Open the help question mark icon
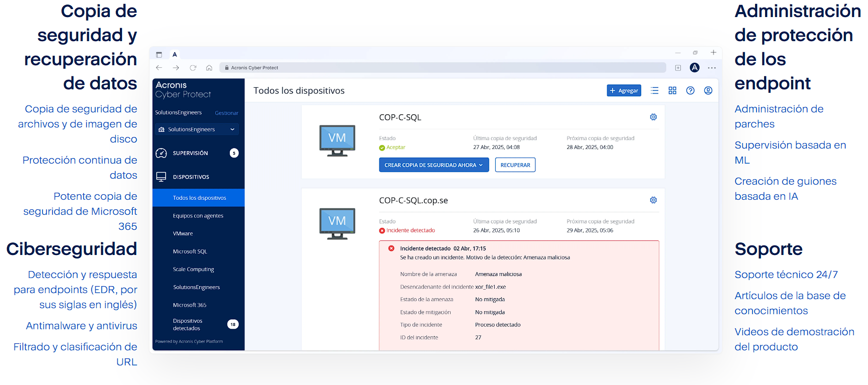 pos(690,91)
